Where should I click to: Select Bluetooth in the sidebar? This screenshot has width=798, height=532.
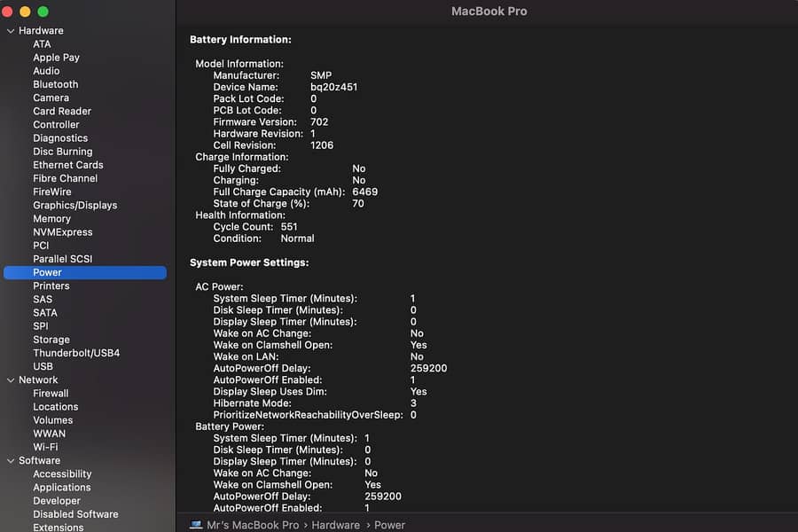[x=55, y=84]
